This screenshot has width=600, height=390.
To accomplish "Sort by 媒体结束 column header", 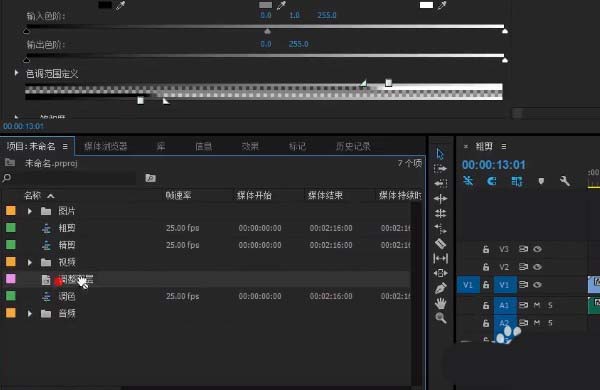I will 325,195.
